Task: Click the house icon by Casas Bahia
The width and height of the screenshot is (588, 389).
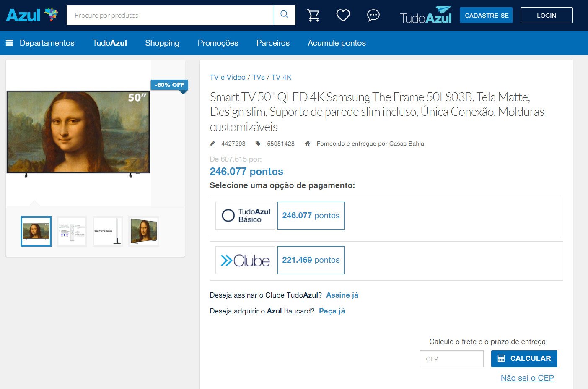Action: tap(307, 144)
